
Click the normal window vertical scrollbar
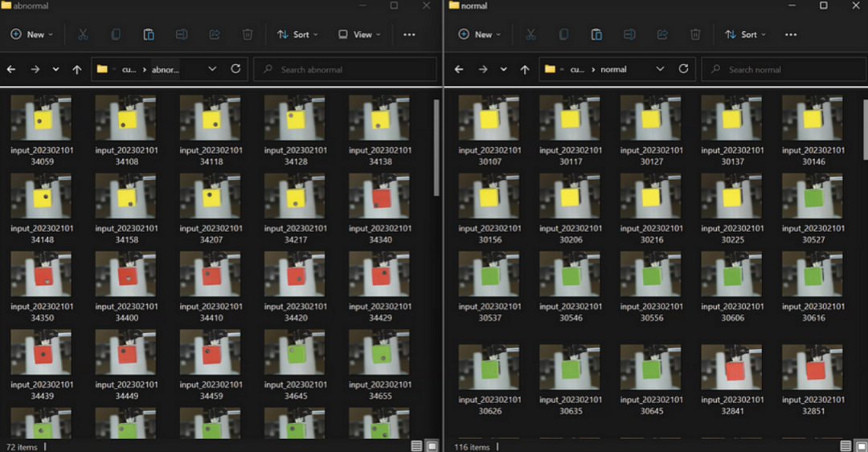click(866, 129)
